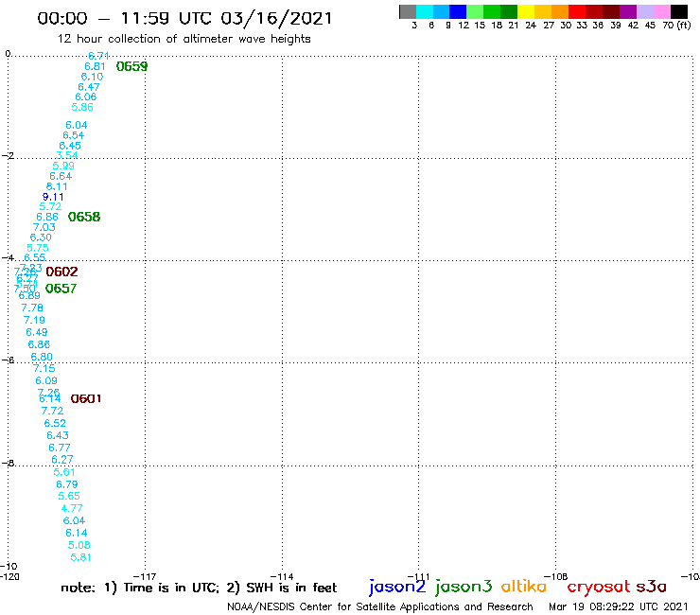Viewport: 700px width, 615px height.
Task: Click the 5.75 wave height value
Action: pos(38,248)
